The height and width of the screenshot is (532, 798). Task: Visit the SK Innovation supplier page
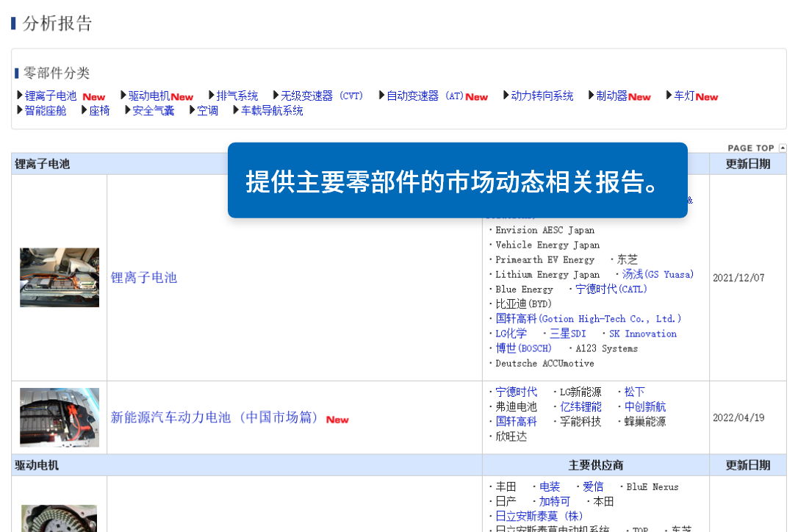[643, 334]
